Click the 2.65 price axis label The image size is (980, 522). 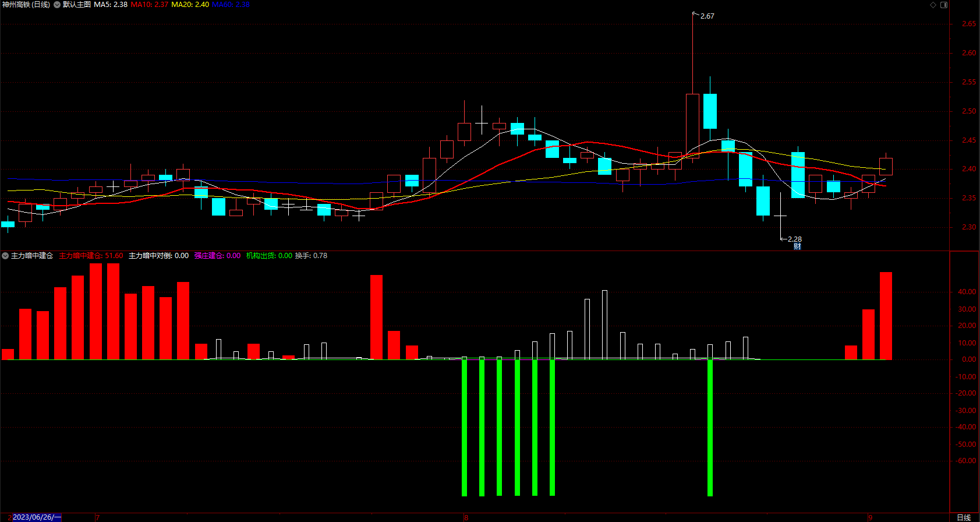pos(969,24)
